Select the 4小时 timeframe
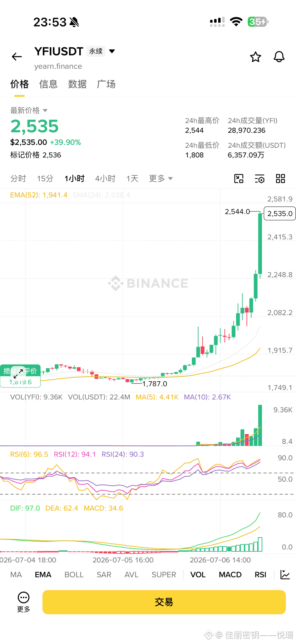 (x=105, y=179)
